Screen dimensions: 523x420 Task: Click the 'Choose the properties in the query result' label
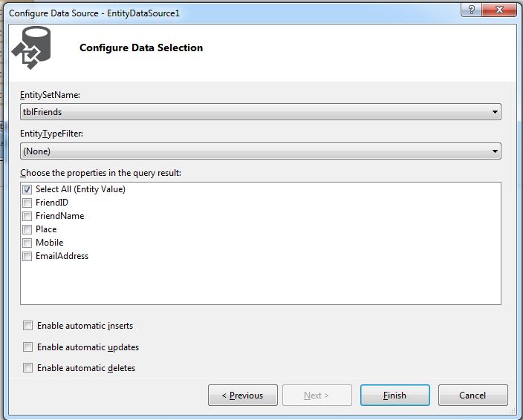(x=100, y=173)
